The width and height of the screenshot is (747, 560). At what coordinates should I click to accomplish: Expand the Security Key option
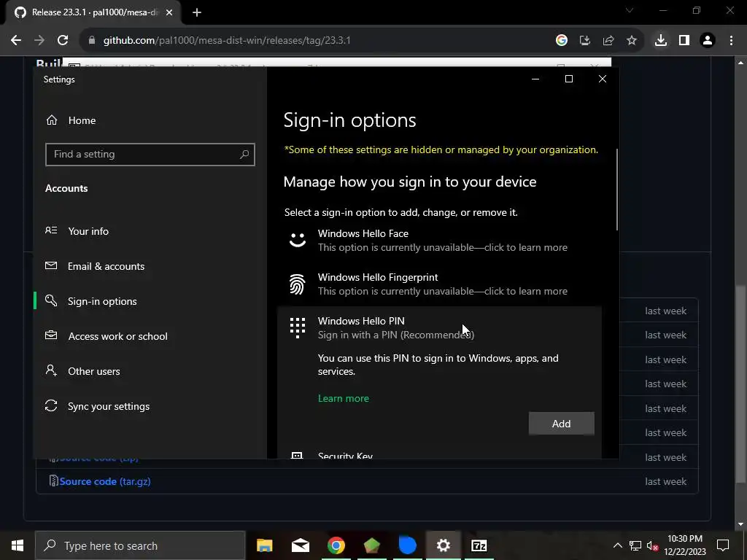[x=439, y=455]
